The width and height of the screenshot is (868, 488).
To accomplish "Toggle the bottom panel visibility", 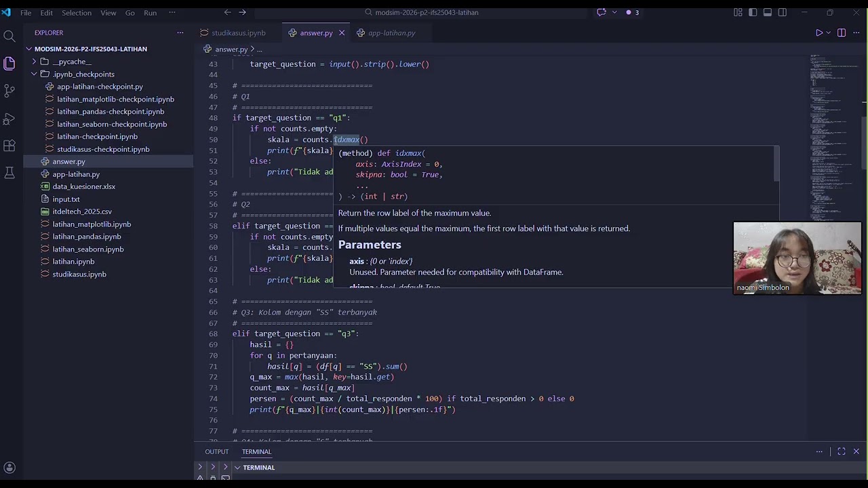I will coord(768,12).
